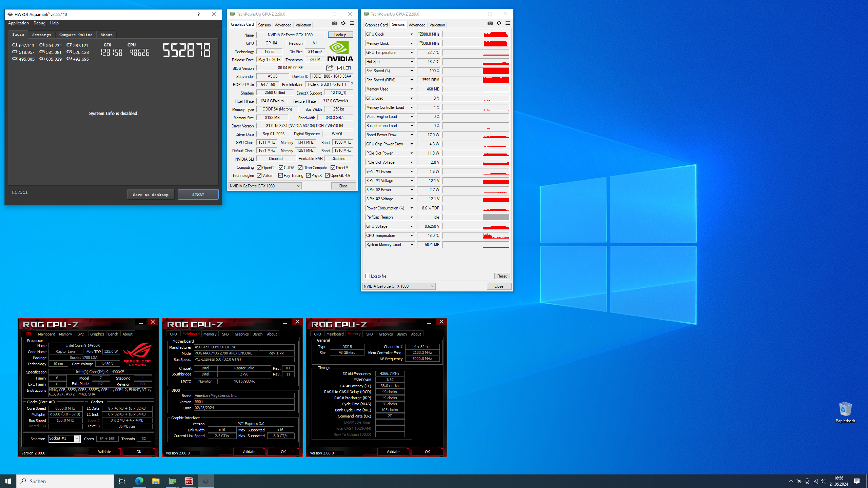Viewport: 868px width, 488px height.
Task: Click the Fan Speed (%) sensor graph
Action: [x=476, y=71]
